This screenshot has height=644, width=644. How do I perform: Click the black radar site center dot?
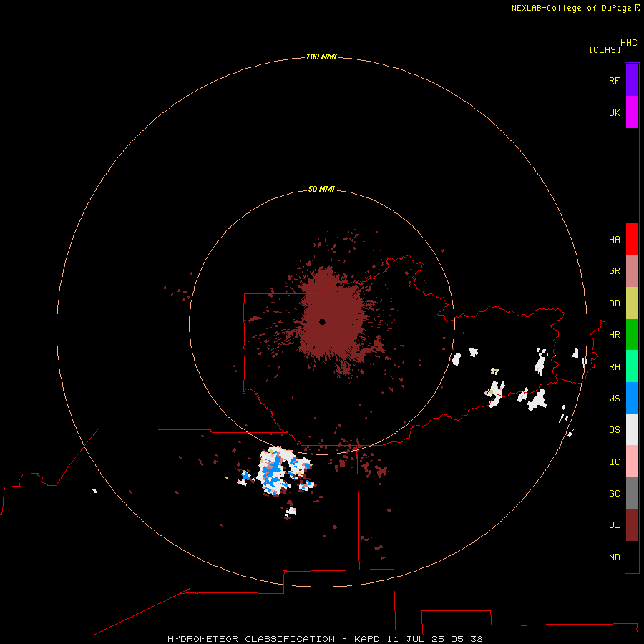(x=322, y=322)
